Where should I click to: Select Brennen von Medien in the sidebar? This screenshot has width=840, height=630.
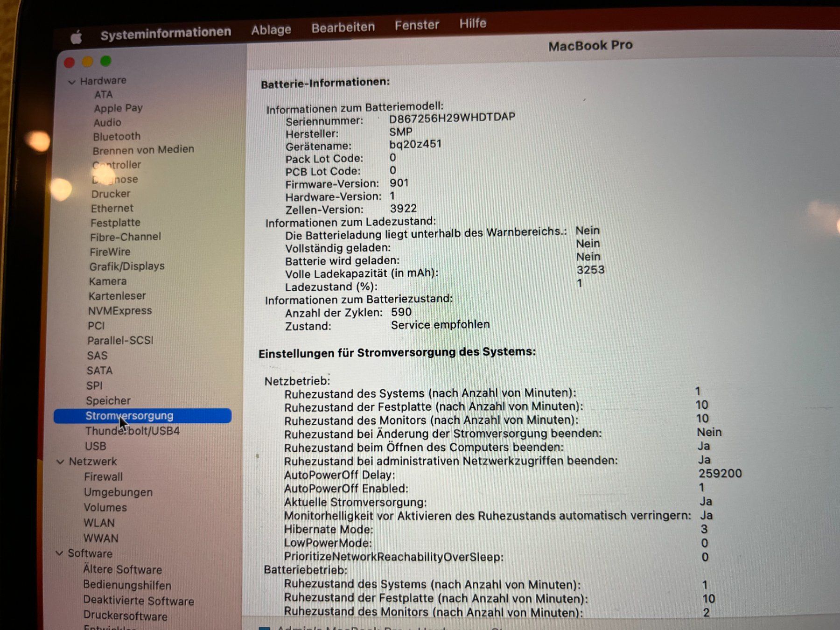pyautogui.click(x=143, y=150)
